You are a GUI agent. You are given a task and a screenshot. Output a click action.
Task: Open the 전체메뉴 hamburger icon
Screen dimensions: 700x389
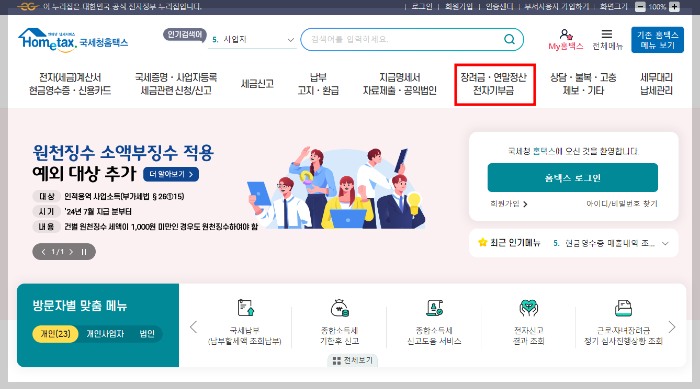coord(607,34)
